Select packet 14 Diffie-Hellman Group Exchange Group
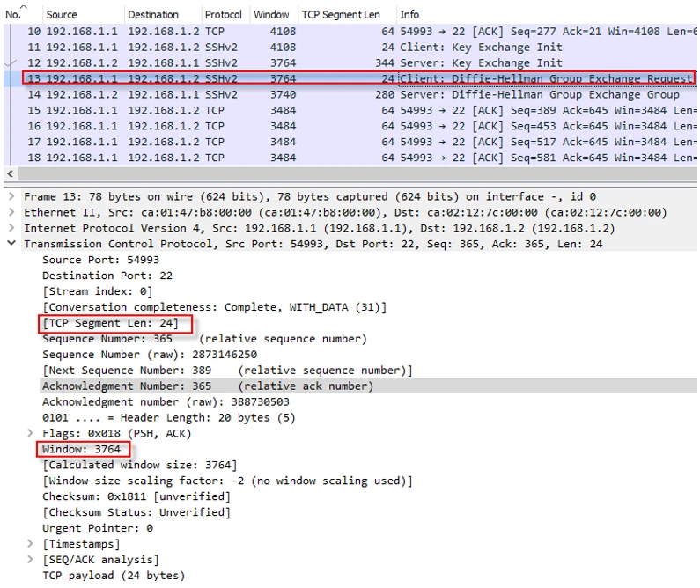 click(352, 94)
